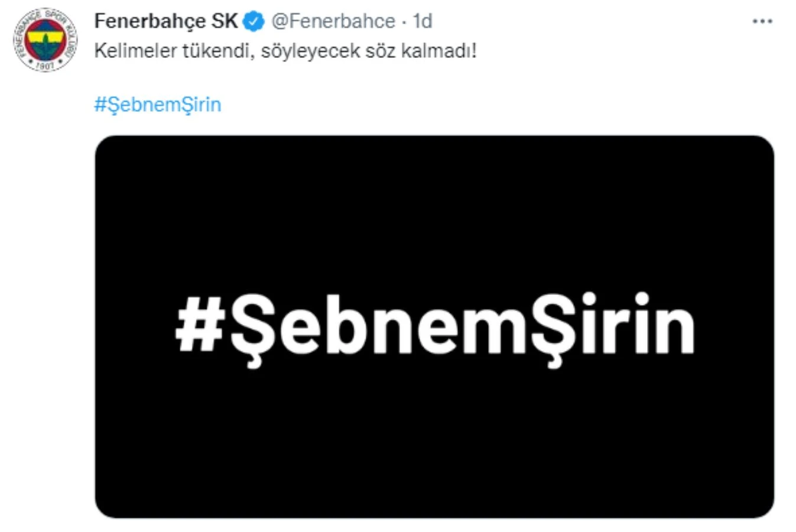The width and height of the screenshot is (796, 532).
Task: Click the Fenerbahçe SK display name
Action: coord(166,20)
